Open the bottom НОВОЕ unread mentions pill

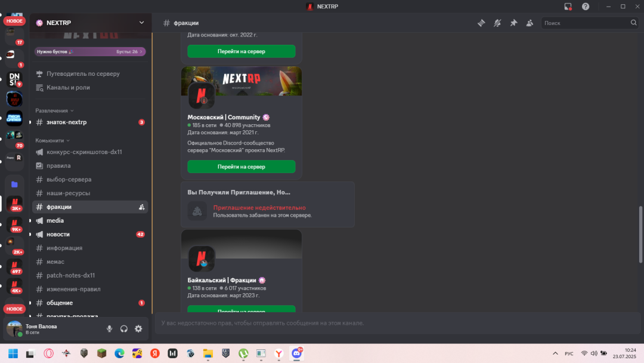point(14,309)
